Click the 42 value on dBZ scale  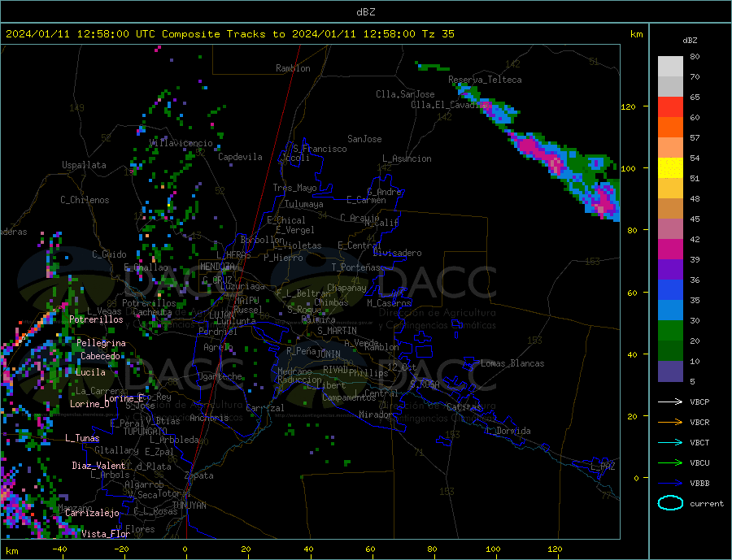pos(695,240)
